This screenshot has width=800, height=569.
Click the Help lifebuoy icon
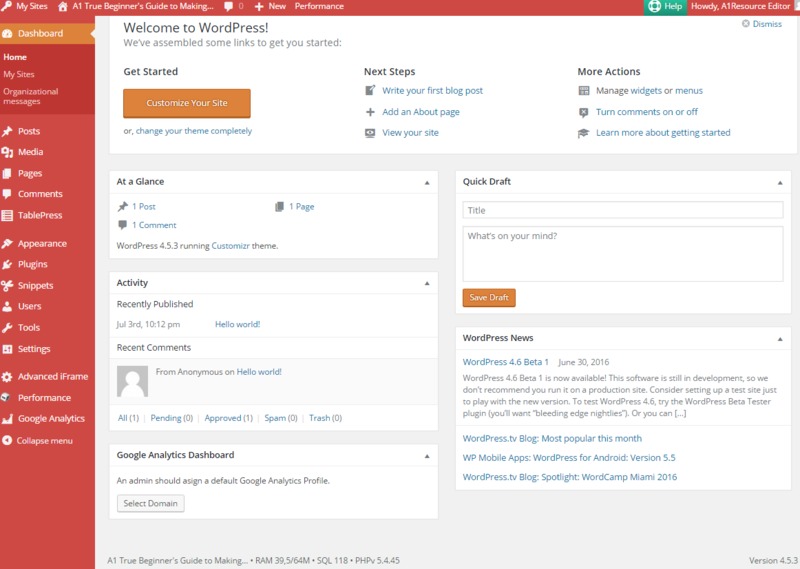tap(653, 6)
